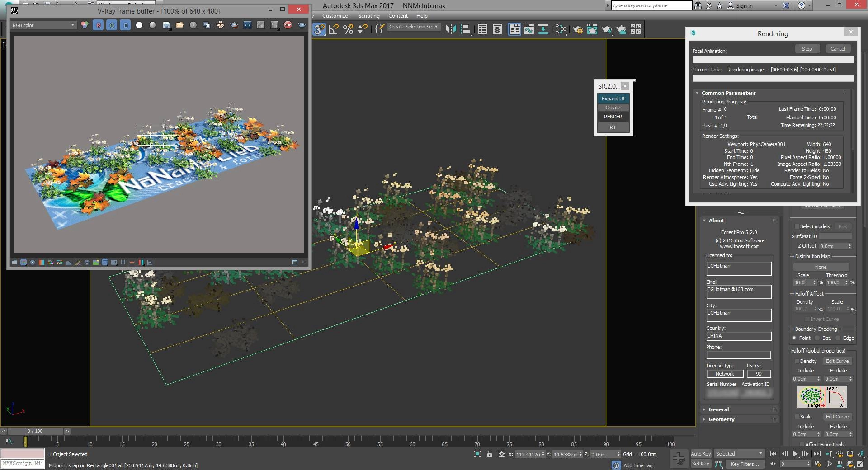Click the Maximize Viewport toggle icon
The height and width of the screenshot is (470, 868).
click(860, 464)
